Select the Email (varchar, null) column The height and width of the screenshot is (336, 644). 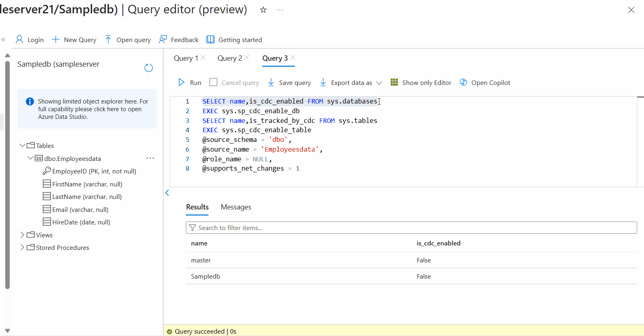[80, 209]
